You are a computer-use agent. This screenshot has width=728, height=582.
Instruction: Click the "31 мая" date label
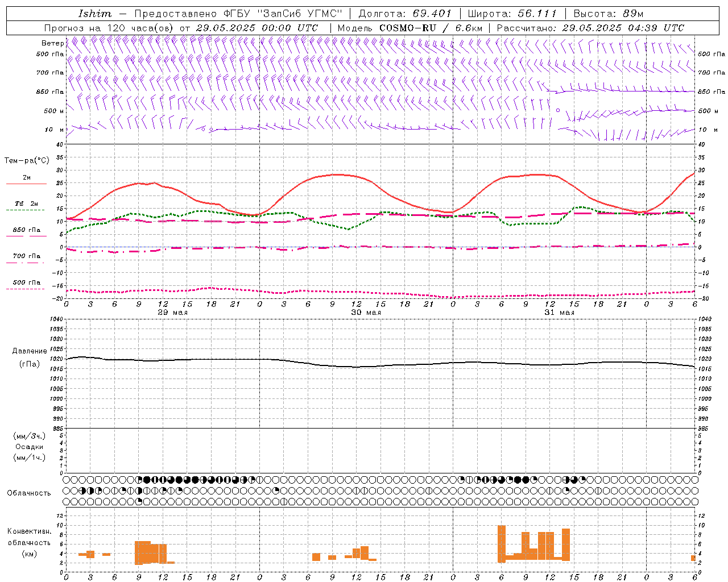[x=559, y=313]
